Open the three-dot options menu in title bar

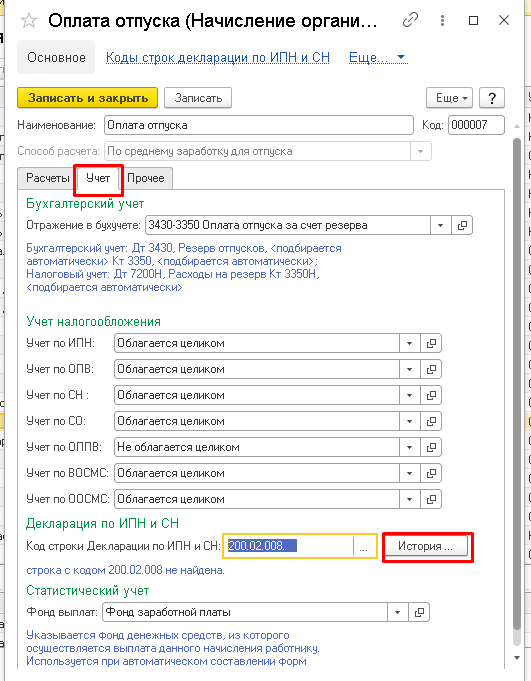click(442, 20)
